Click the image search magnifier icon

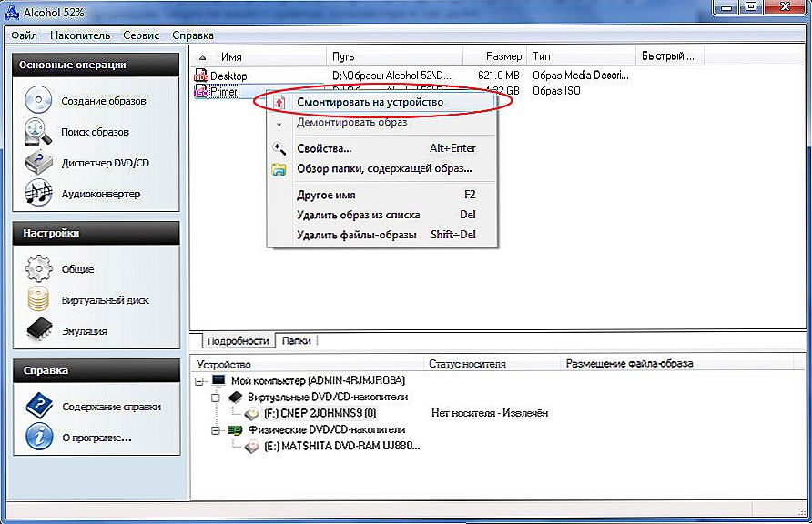pos(38,131)
